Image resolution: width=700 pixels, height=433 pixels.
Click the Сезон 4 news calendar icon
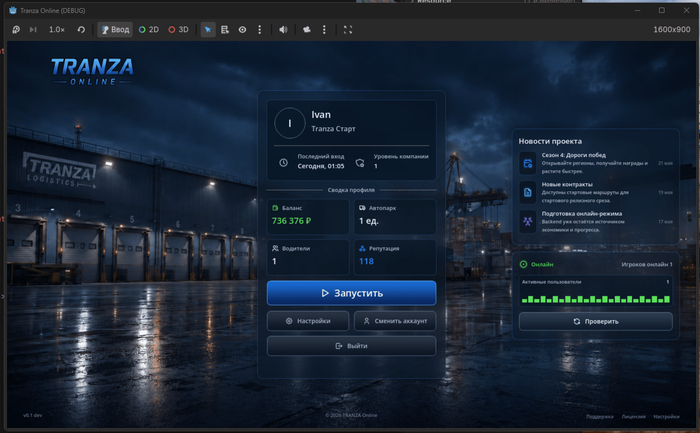click(528, 163)
